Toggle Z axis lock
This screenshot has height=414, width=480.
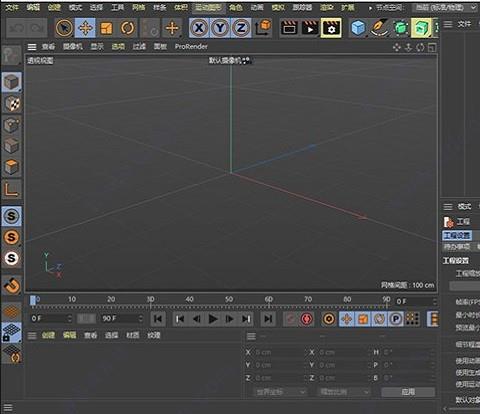[241, 28]
